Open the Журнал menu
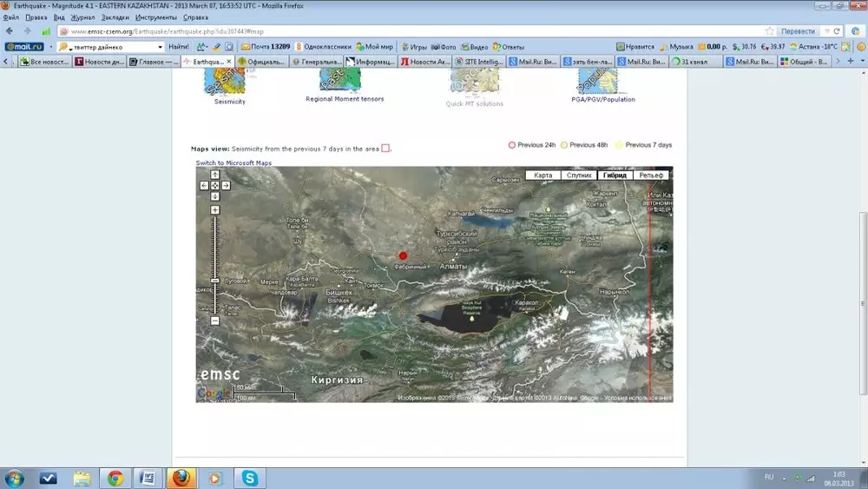 click(x=83, y=17)
